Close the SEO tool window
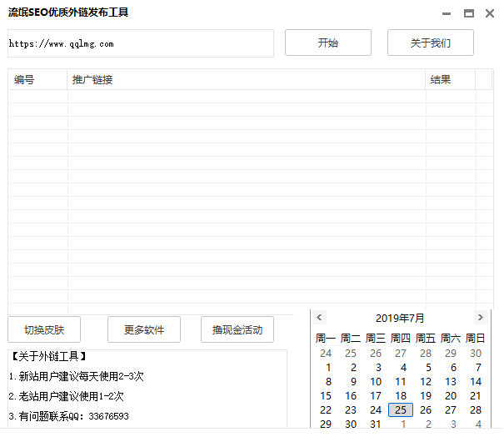Image resolution: width=504 pixels, height=447 pixels. pos(490,13)
